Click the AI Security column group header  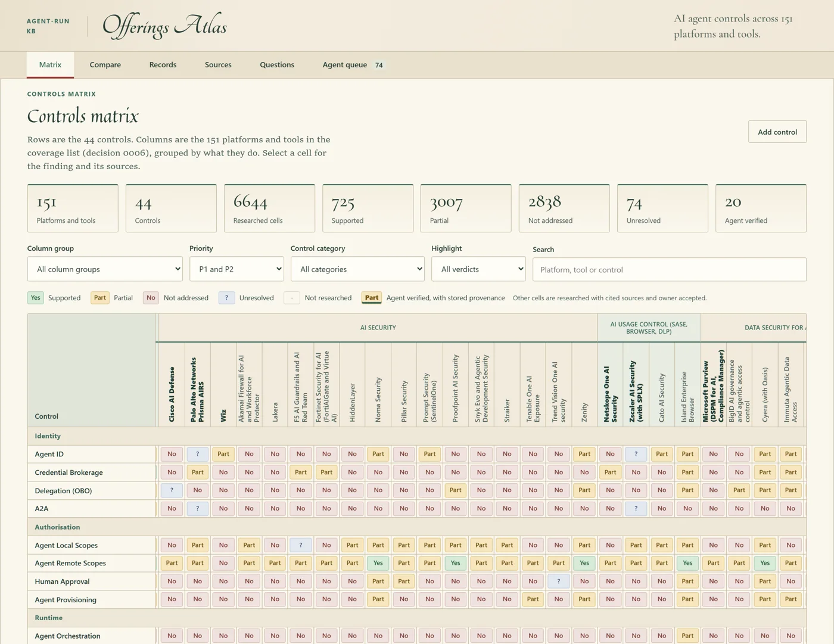pos(378,328)
